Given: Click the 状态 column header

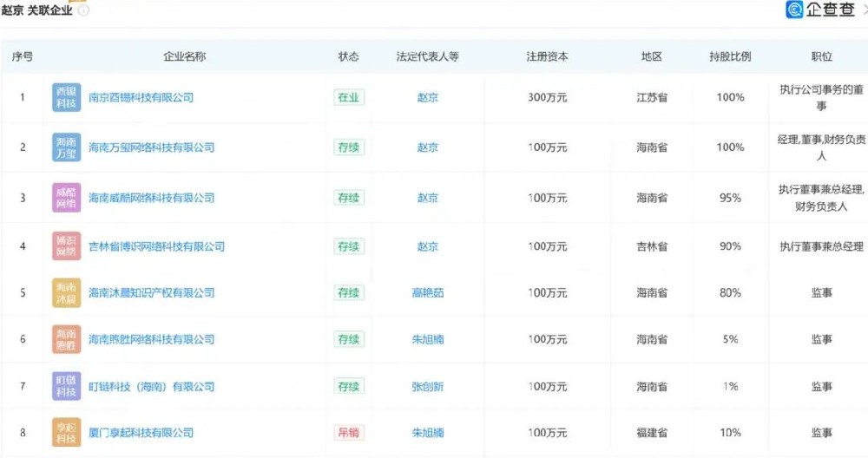Looking at the screenshot, I should tap(349, 56).
